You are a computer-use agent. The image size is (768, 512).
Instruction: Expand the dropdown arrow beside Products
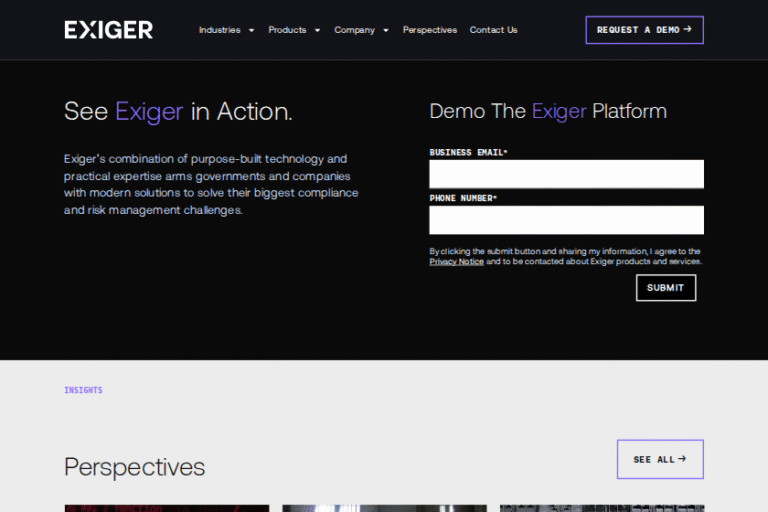point(318,30)
